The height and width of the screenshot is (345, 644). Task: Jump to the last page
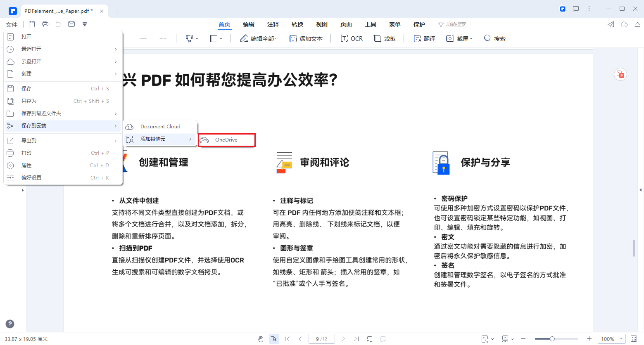tap(356, 339)
